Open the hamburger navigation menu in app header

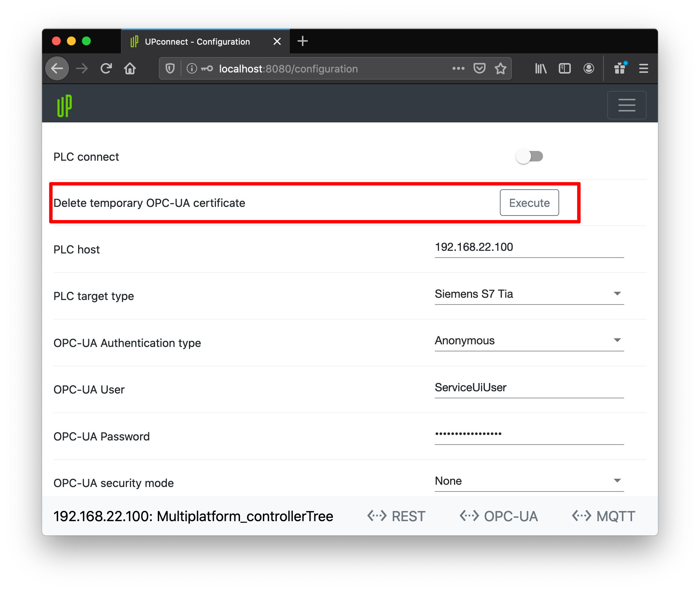[x=626, y=105]
